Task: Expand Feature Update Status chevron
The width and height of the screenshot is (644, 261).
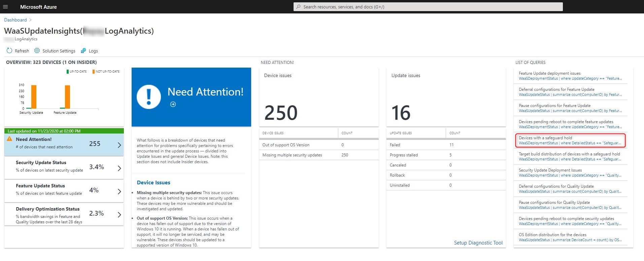Action: [x=119, y=191]
